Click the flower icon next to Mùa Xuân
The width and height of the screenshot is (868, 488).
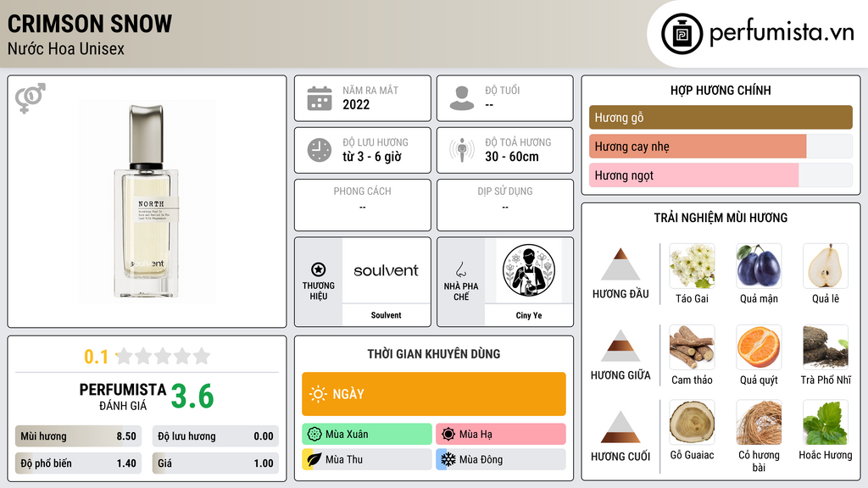(x=314, y=435)
